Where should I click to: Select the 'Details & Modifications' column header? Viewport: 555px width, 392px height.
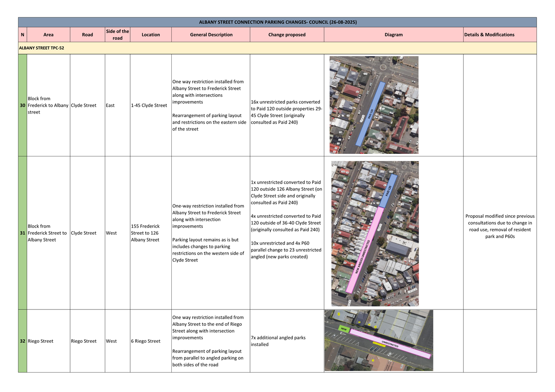point(489,35)
